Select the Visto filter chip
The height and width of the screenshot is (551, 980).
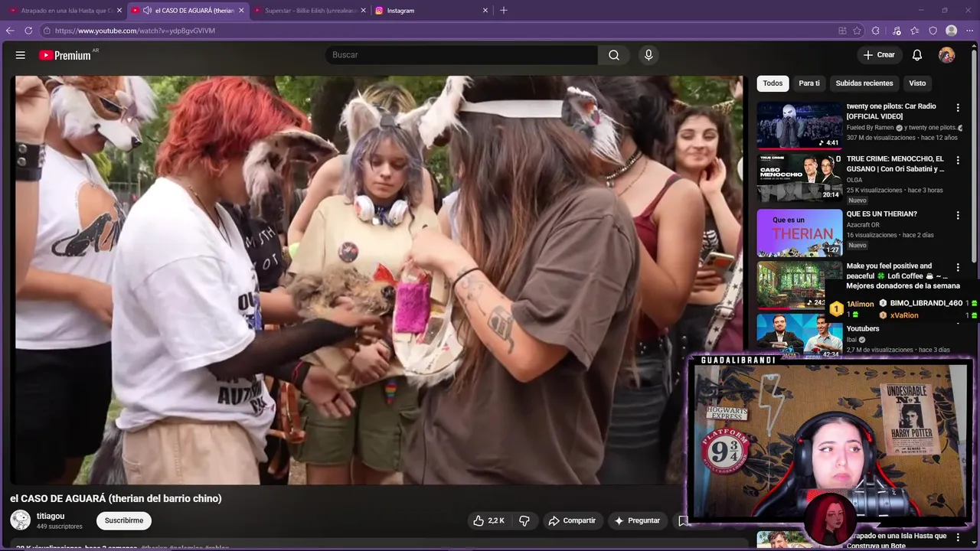pos(917,83)
